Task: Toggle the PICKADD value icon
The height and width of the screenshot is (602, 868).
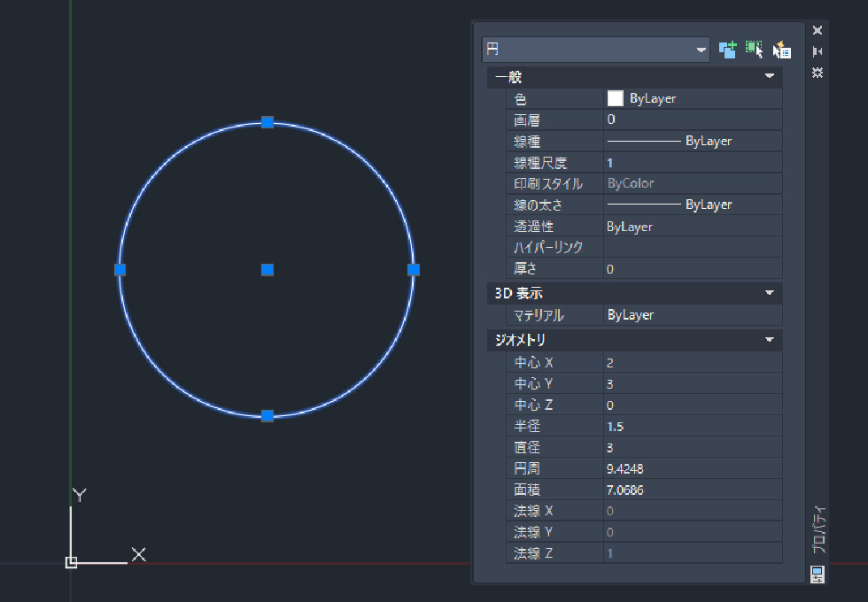Action: tap(727, 50)
